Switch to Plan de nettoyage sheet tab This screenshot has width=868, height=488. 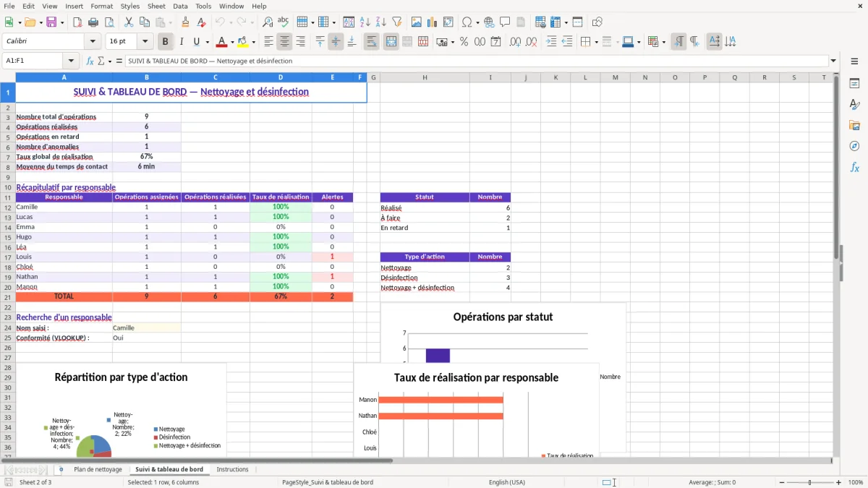click(98, 469)
